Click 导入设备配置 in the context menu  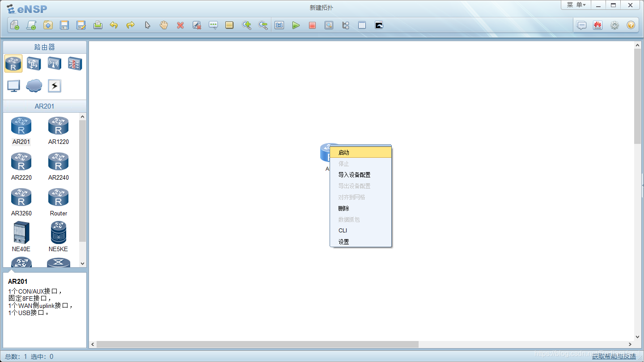(x=360, y=175)
